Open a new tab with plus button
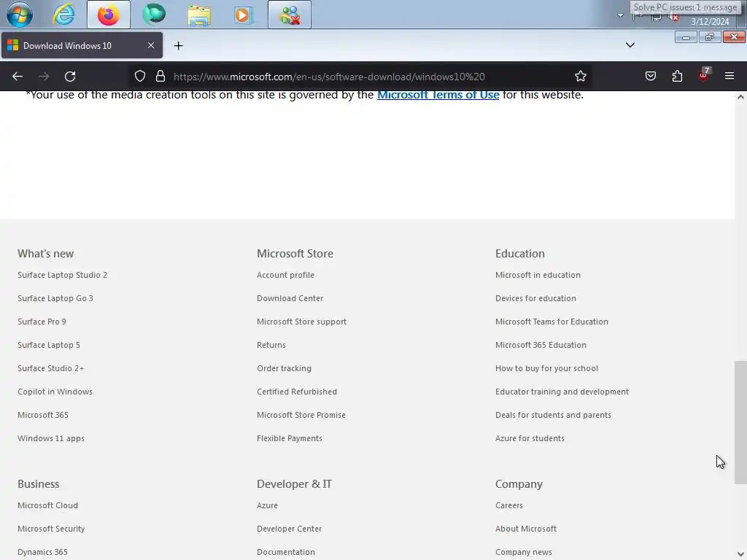 (178, 46)
